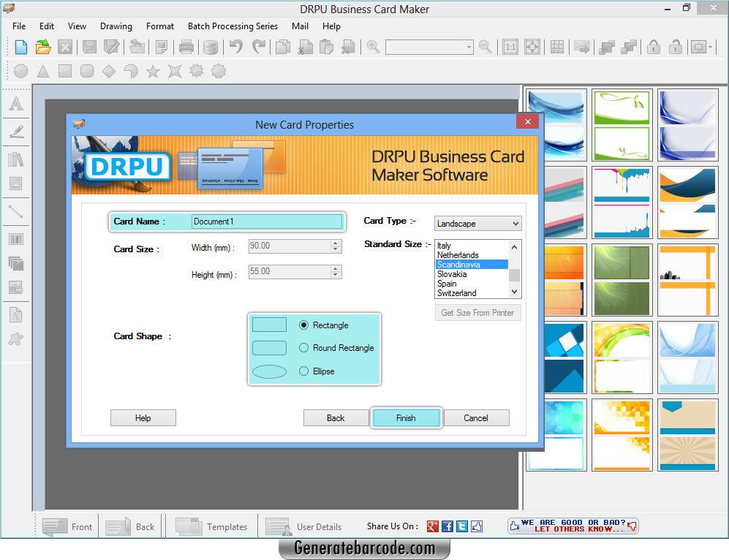Image resolution: width=729 pixels, height=560 pixels.
Task: Click the Redo arrow icon
Action: click(x=259, y=47)
